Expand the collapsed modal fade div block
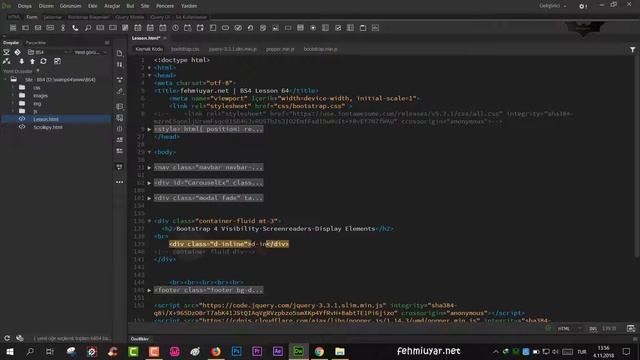 pos(149,198)
